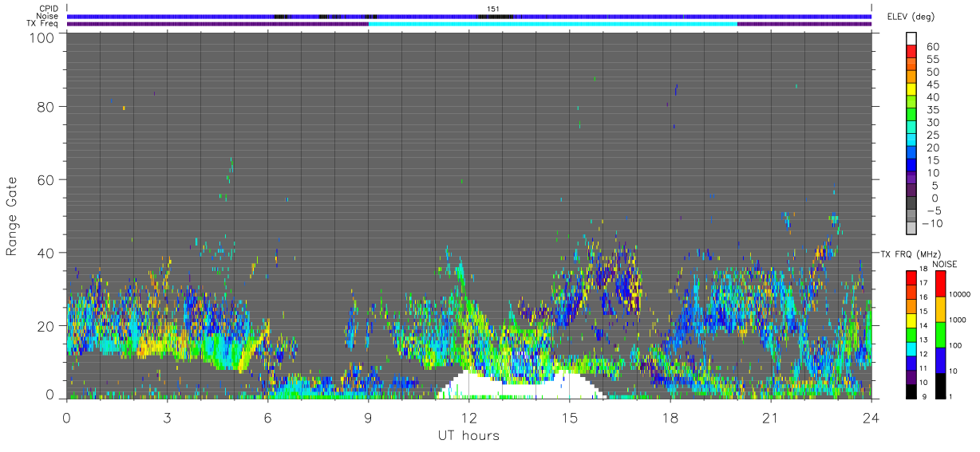This screenshot has width=980, height=452.
Task: Select the blue swatch in NOISE scale
Action: pyautogui.click(x=941, y=360)
